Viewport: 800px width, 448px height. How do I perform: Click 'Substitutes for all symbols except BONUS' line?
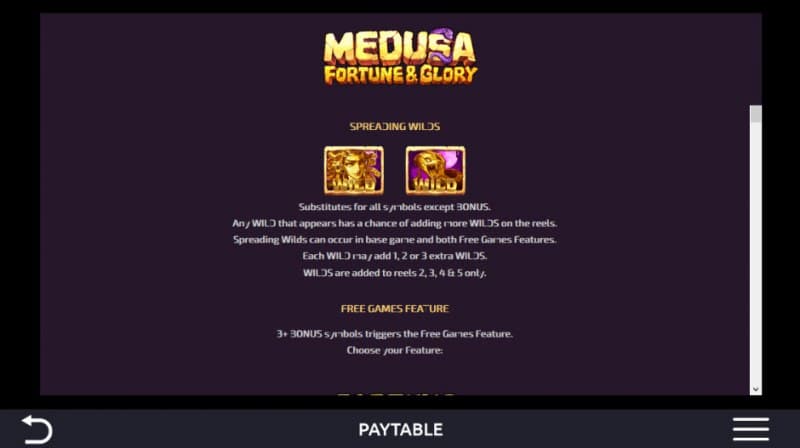[x=394, y=207]
